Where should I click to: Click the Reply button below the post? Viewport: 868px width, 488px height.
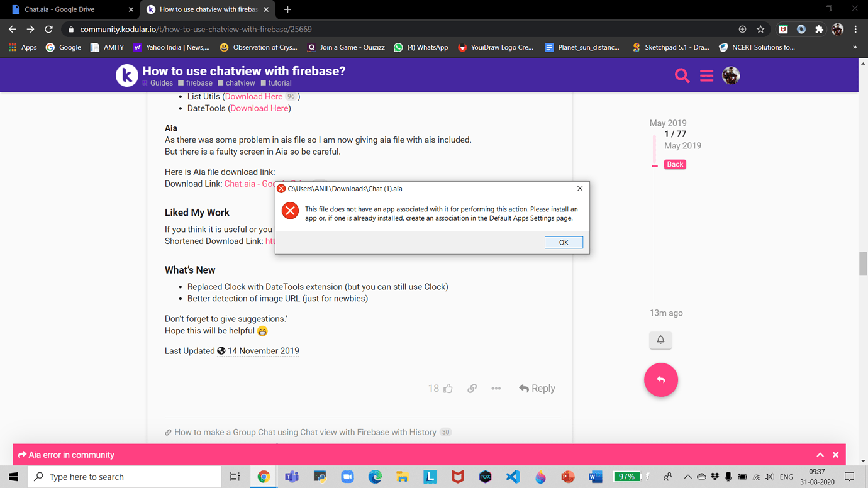(537, 389)
